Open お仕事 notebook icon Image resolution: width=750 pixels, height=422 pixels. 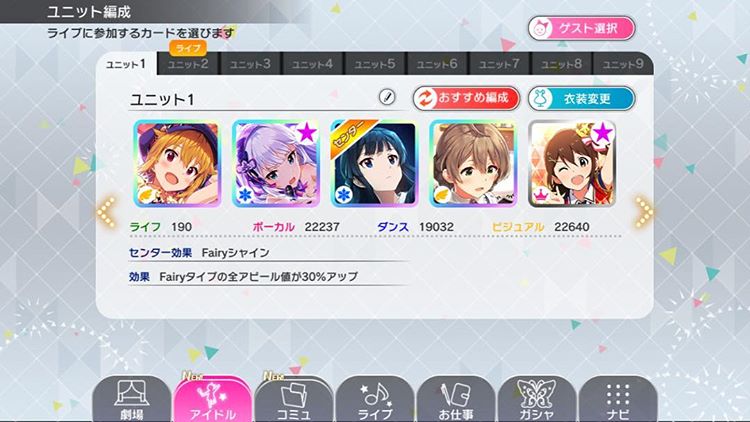[456, 399]
